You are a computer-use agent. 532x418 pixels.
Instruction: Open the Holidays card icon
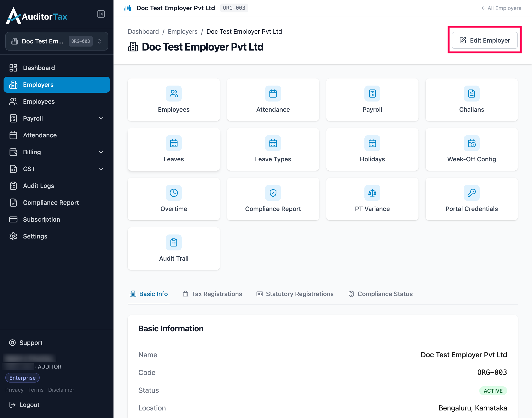372,143
